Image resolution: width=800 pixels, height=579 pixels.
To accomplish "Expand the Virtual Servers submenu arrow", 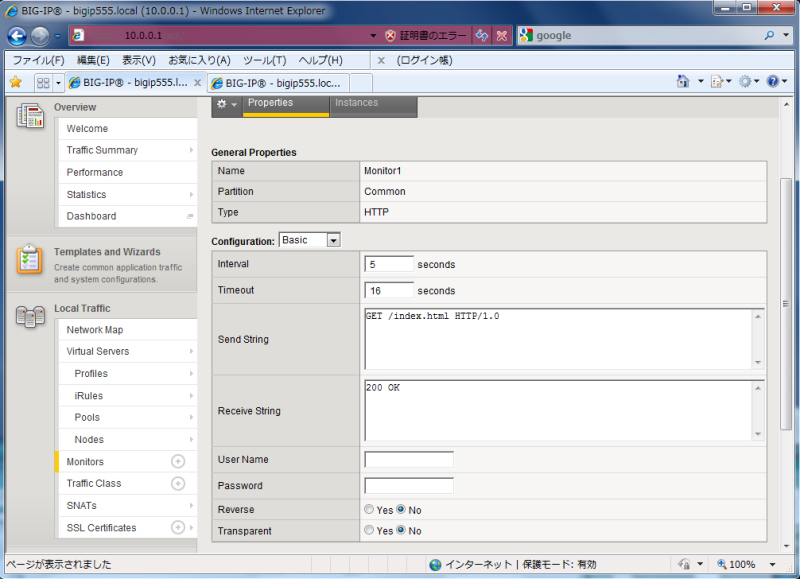I will 190,352.
